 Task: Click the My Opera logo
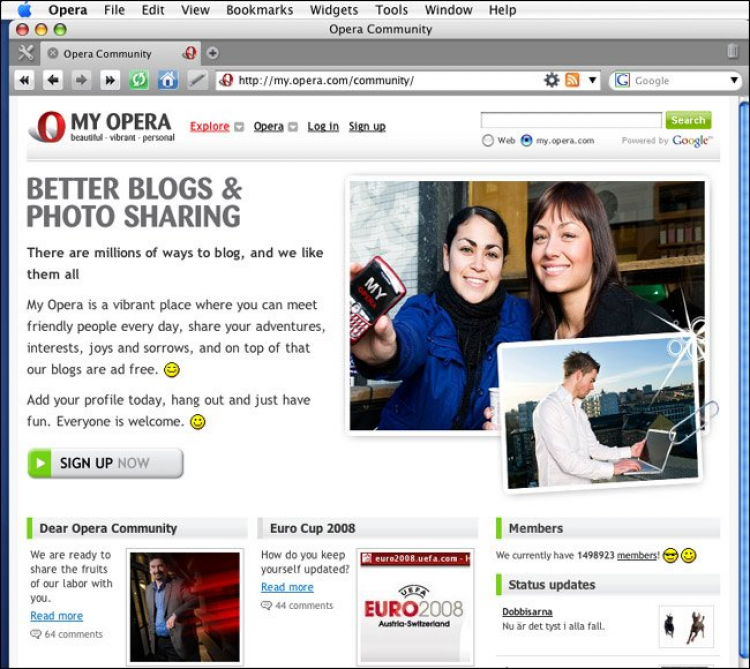(x=101, y=127)
